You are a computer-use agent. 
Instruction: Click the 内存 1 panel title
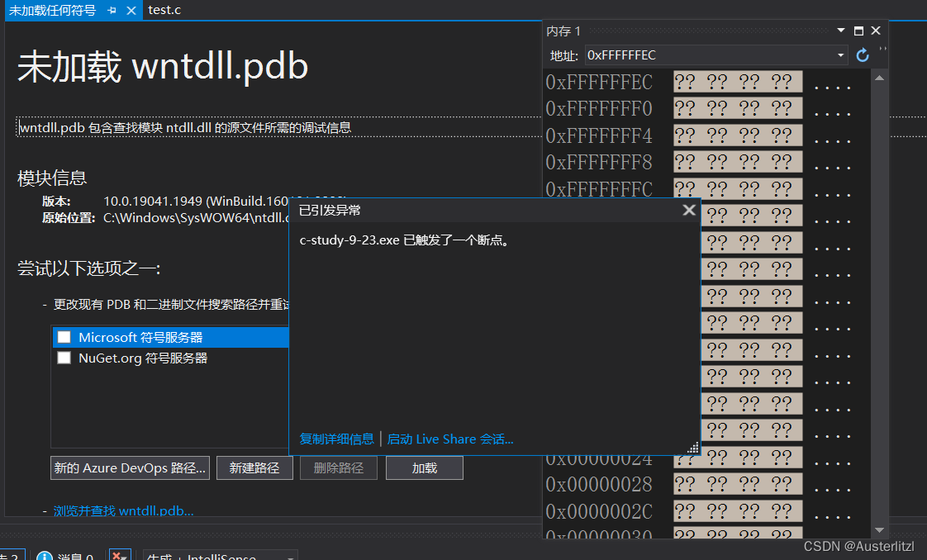point(563,31)
